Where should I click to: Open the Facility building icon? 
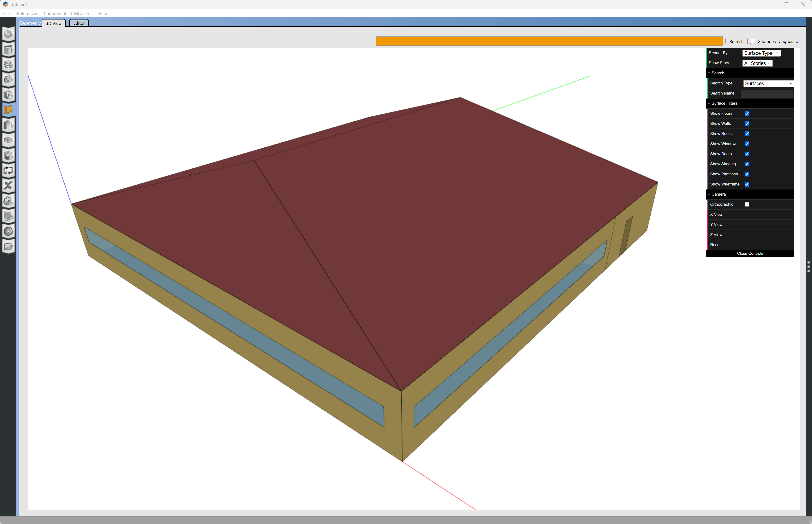point(8,125)
